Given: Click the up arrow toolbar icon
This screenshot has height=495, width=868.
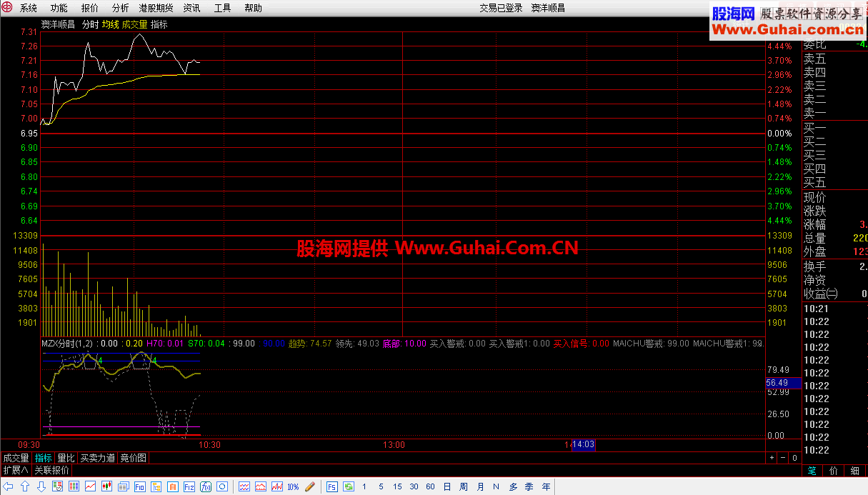Looking at the screenshot, I should pyautogui.click(x=25, y=486).
